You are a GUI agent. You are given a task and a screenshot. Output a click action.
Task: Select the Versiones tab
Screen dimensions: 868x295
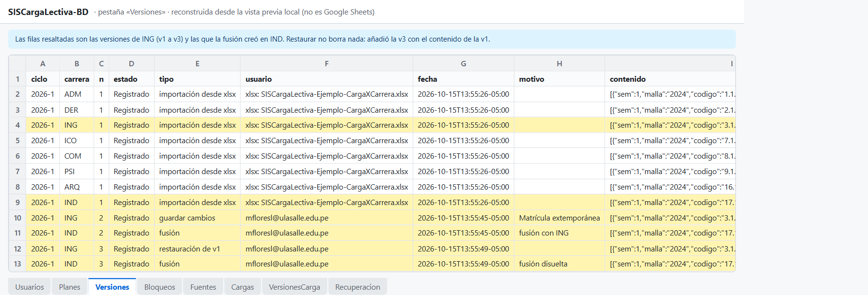[x=112, y=287]
